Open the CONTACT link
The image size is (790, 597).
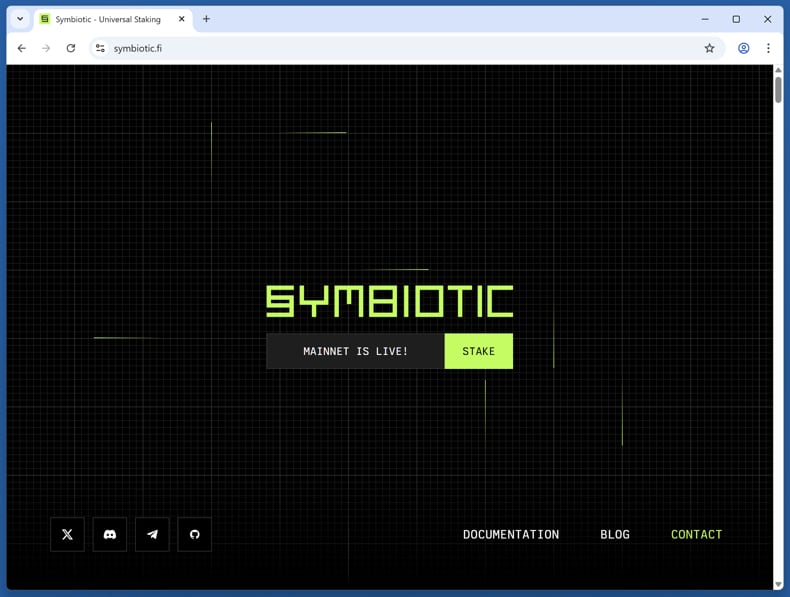click(x=696, y=534)
